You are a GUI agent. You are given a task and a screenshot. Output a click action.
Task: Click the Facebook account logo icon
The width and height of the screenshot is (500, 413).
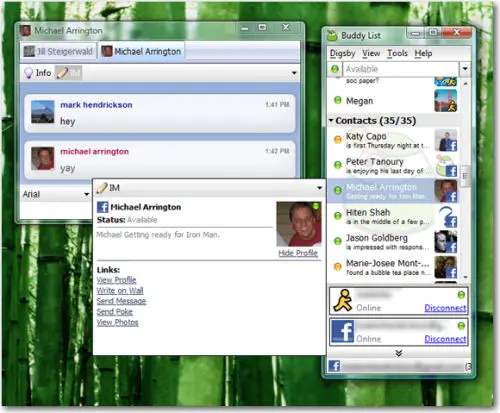click(343, 331)
